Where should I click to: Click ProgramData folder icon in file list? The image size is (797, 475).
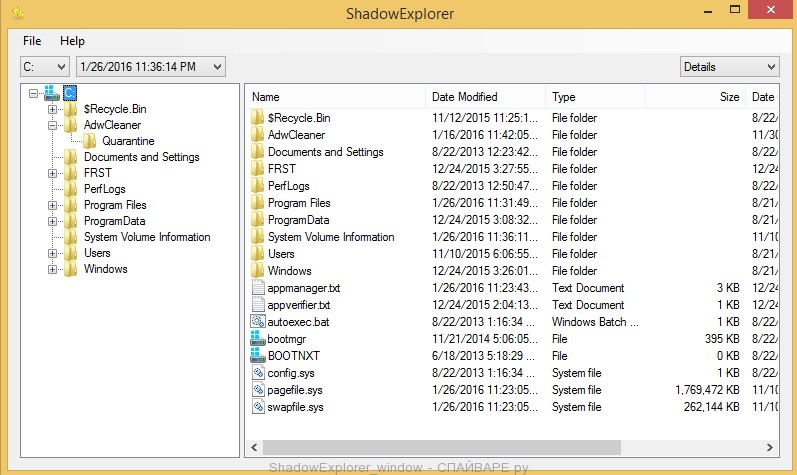point(257,220)
